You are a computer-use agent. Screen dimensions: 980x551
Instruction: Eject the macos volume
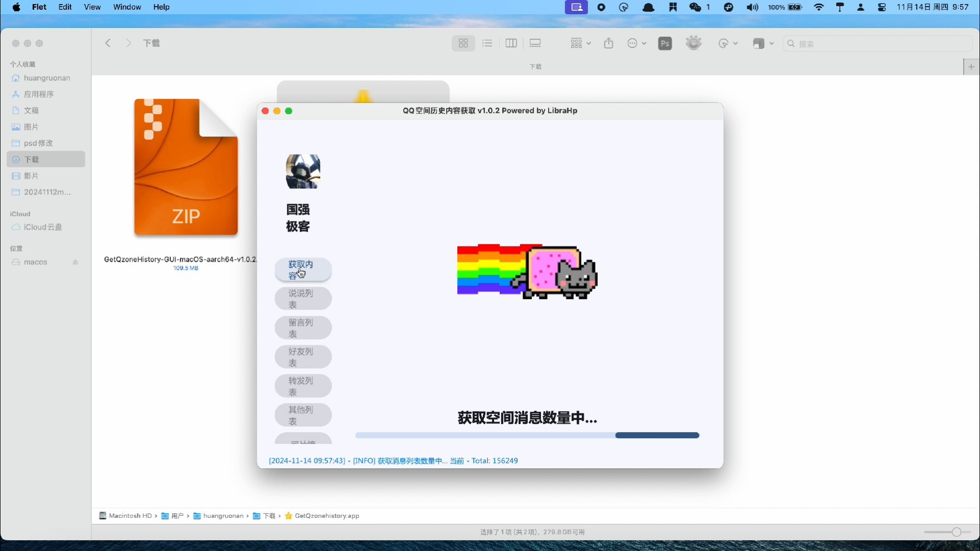[76, 262]
